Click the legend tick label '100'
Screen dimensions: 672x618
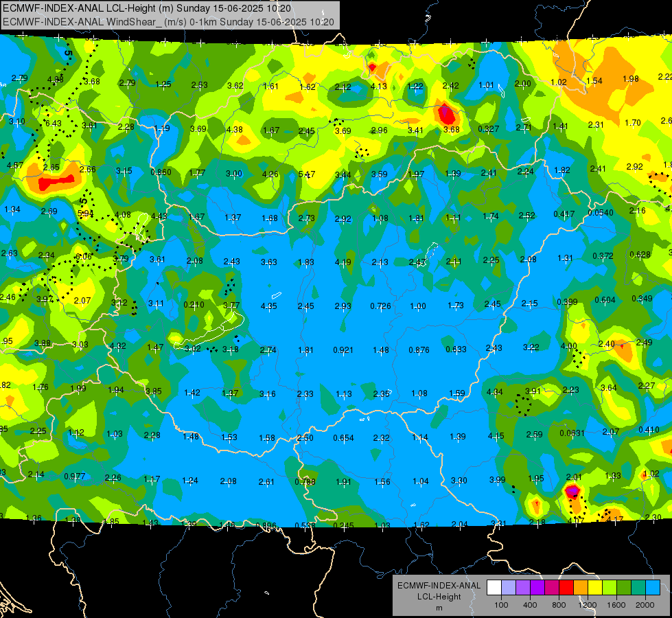click(x=501, y=605)
